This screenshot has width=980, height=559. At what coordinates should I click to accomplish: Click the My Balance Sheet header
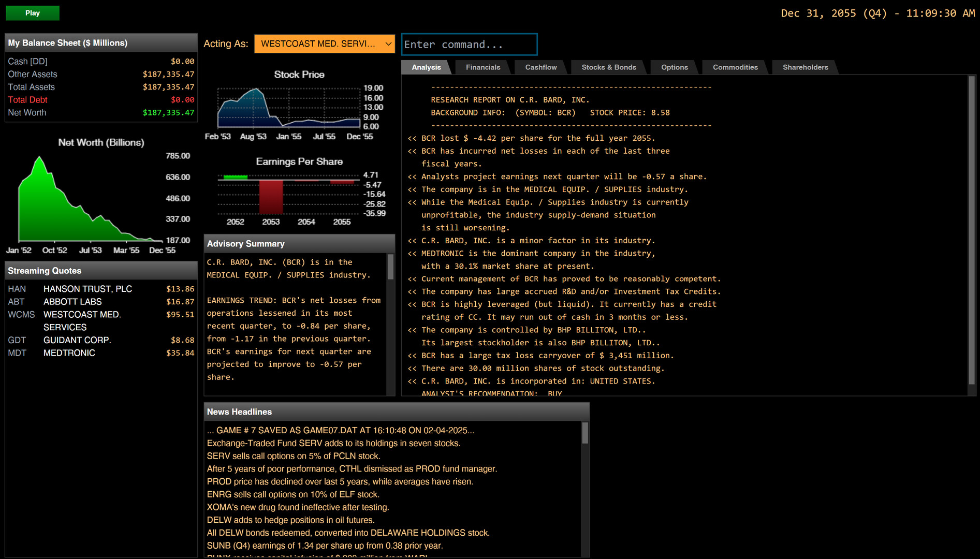(x=101, y=43)
